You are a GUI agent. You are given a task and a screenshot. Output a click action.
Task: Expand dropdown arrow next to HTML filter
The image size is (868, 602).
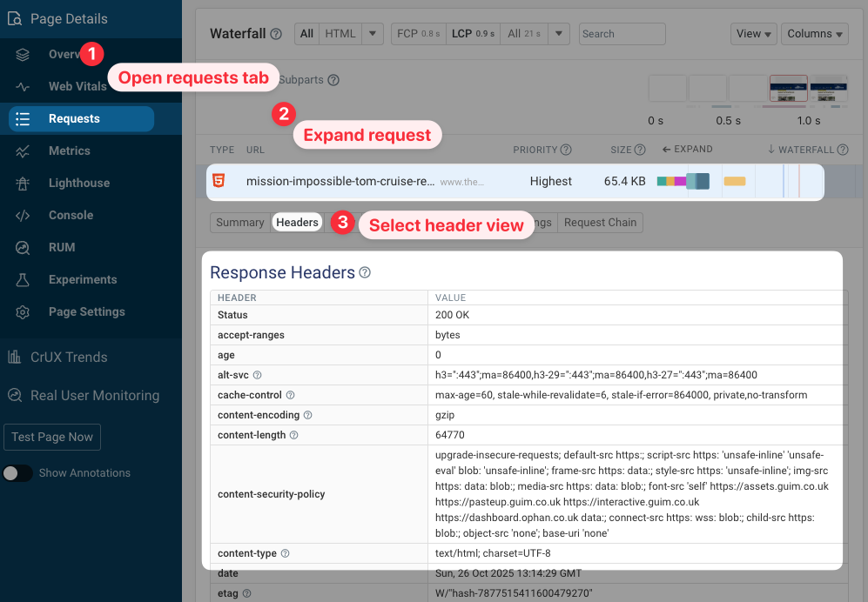tap(373, 34)
